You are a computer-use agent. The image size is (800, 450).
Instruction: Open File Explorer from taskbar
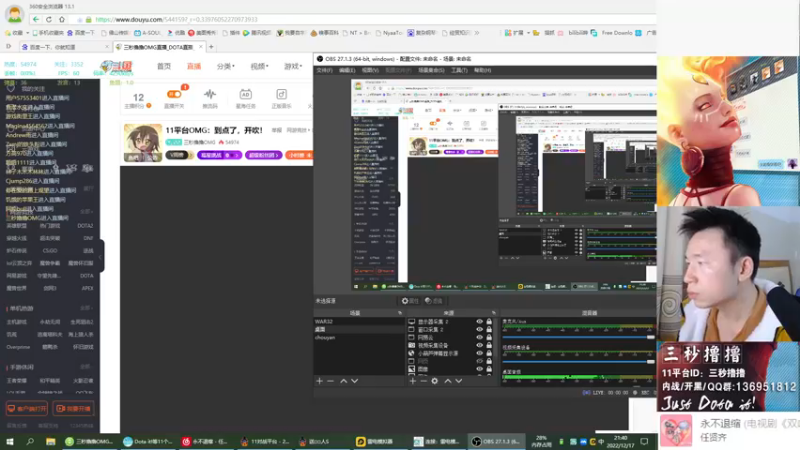tap(50, 441)
